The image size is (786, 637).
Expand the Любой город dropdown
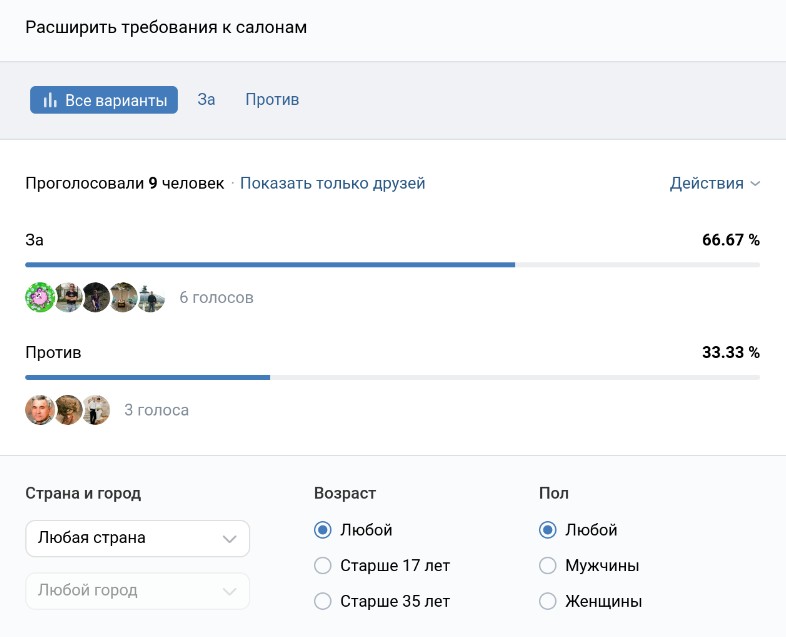click(x=137, y=590)
